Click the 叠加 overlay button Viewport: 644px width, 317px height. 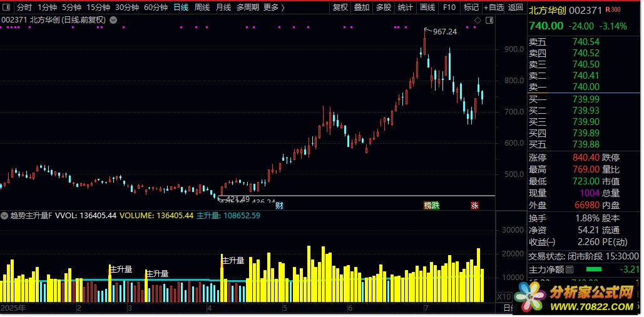coord(362,8)
